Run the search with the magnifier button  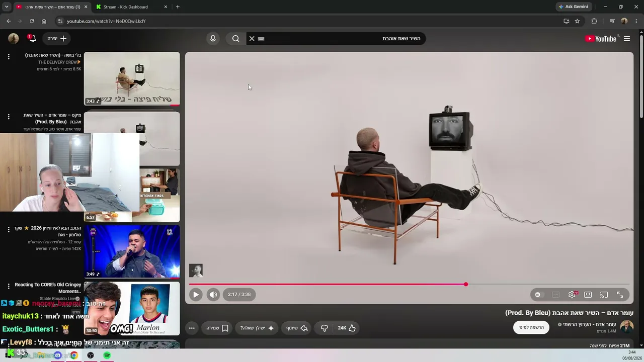(235, 39)
